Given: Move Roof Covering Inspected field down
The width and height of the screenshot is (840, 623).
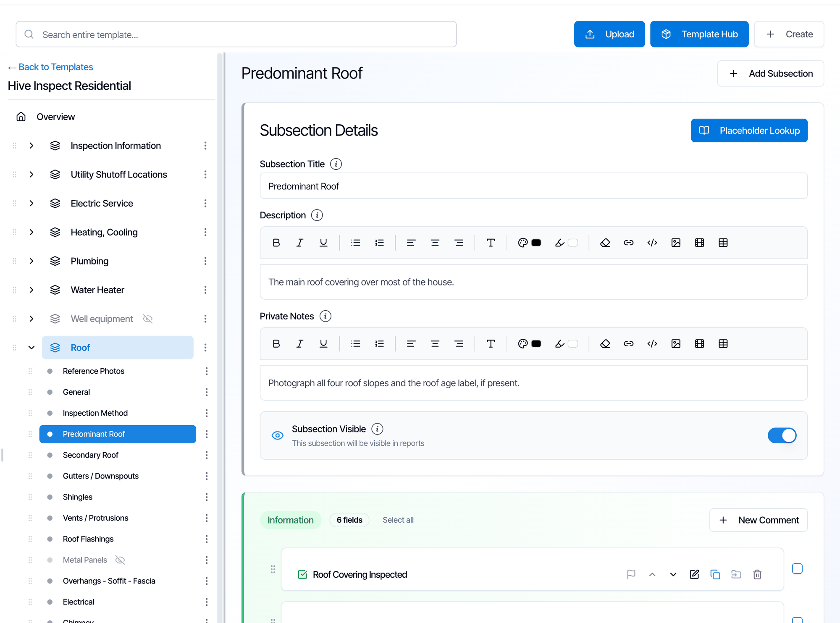Looking at the screenshot, I should 673,574.
